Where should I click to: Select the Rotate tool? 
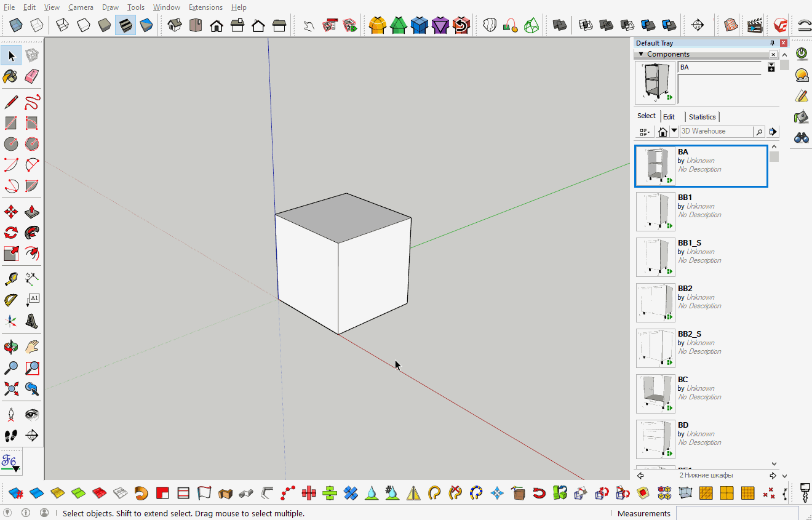click(10, 232)
